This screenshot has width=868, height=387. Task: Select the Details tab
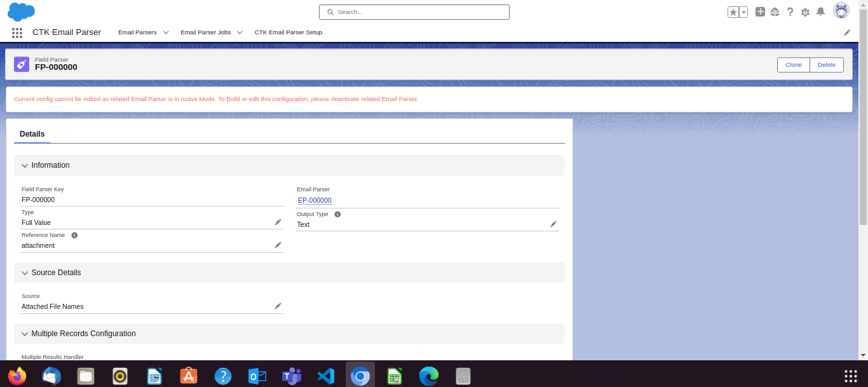tap(32, 134)
